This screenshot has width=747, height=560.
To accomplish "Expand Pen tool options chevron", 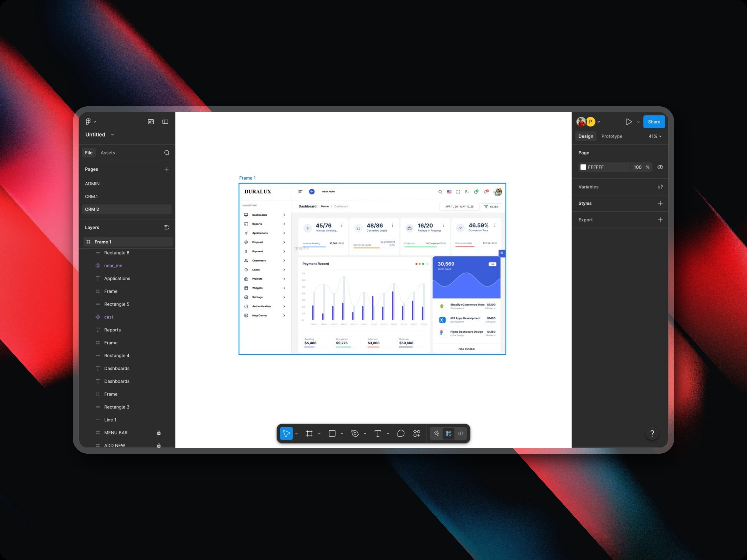I will pos(365,434).
